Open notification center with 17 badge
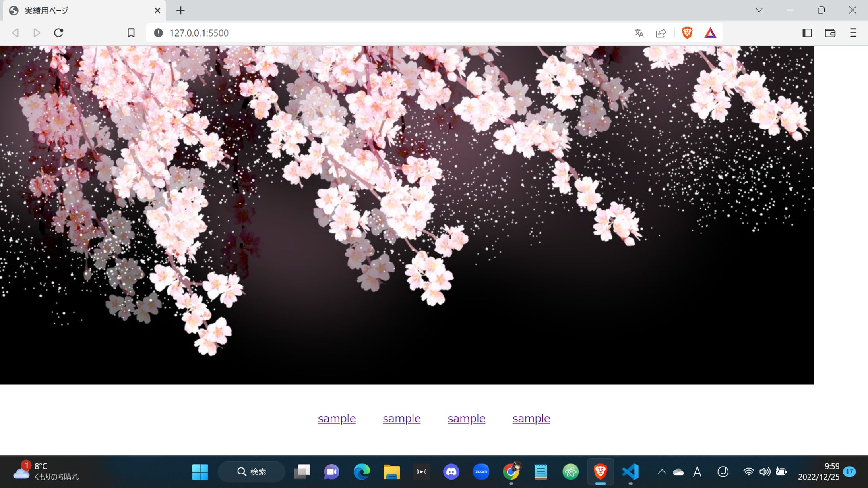 pyautogui.click(x=849, y=472)
